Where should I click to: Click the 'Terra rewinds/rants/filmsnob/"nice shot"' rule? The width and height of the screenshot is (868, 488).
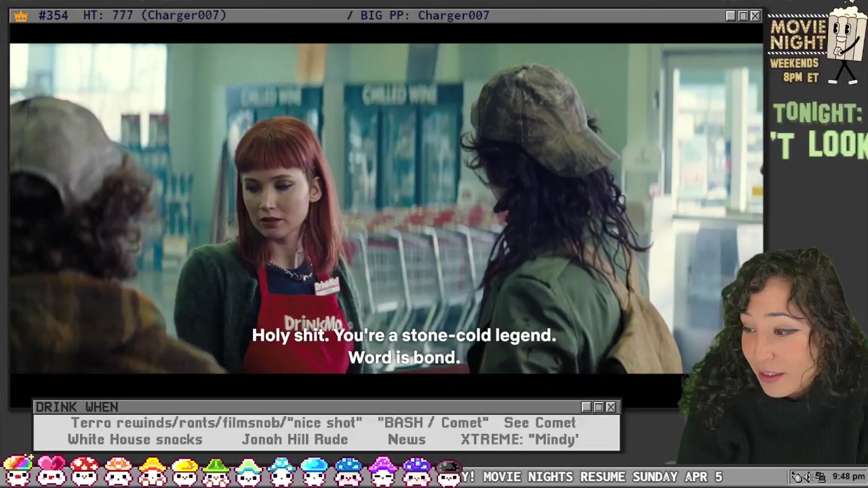pyautogui.click(x=217, y=423)
